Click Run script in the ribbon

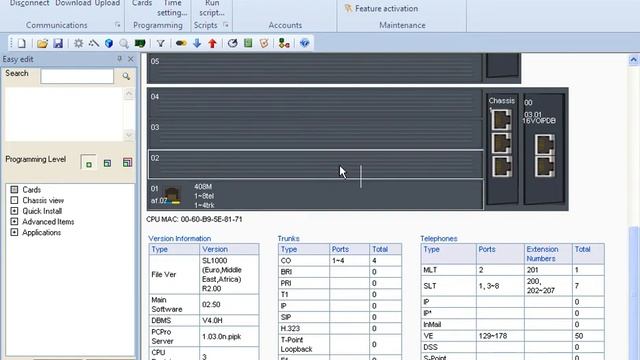point(212,8)
